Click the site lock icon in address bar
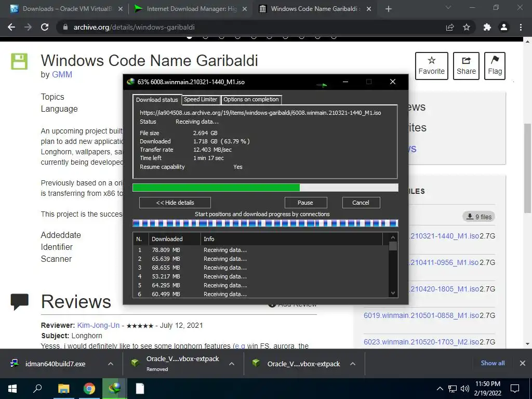Image resolution: width=532 pixels, height=399 pixels. click(x=65, y=27)
